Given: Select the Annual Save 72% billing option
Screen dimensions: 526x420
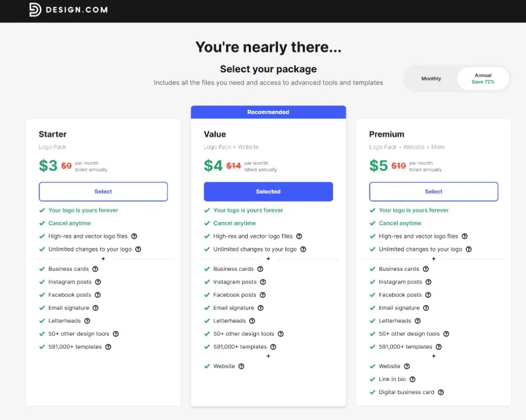Looking at the screenshot, I should tap(483, 78).
